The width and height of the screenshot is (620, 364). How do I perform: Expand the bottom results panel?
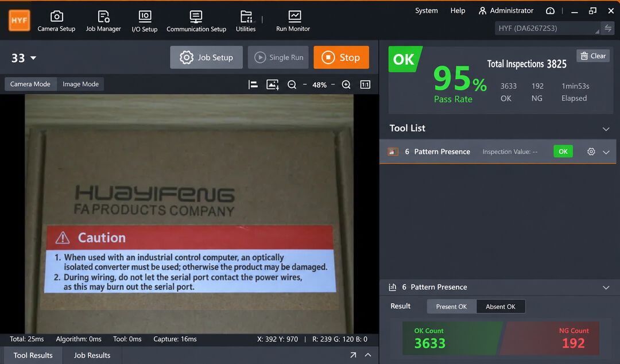click(368, 355)
